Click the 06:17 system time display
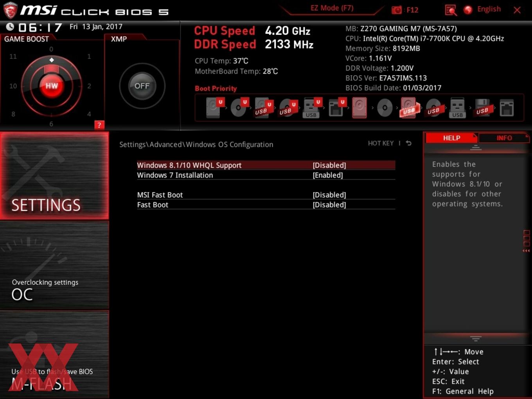532x399 pixels. point(40,27)
